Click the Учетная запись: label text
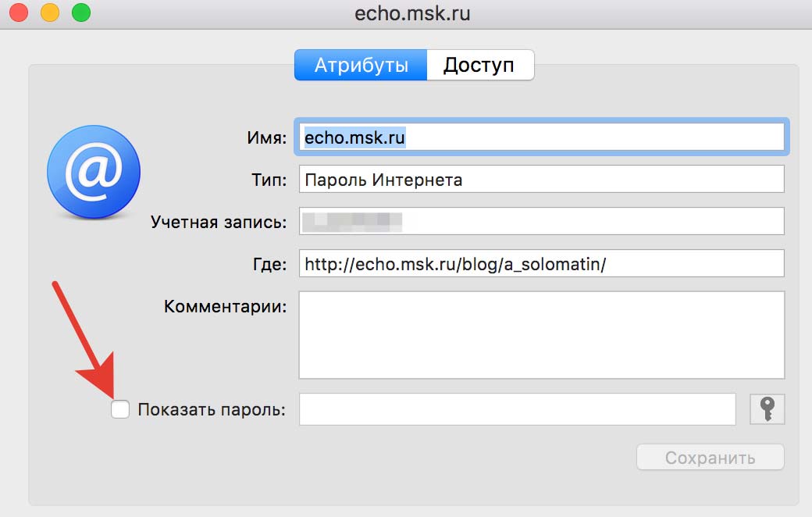 (x=219, y=222)
